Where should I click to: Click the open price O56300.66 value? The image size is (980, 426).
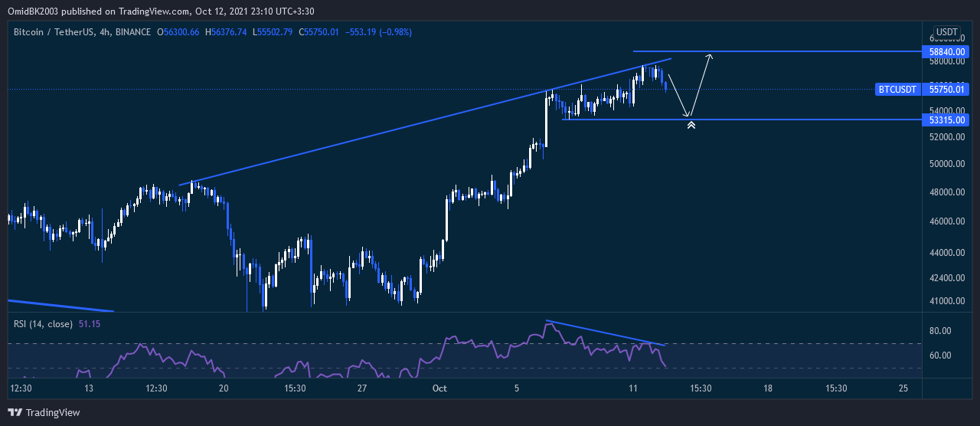(178, 31)
